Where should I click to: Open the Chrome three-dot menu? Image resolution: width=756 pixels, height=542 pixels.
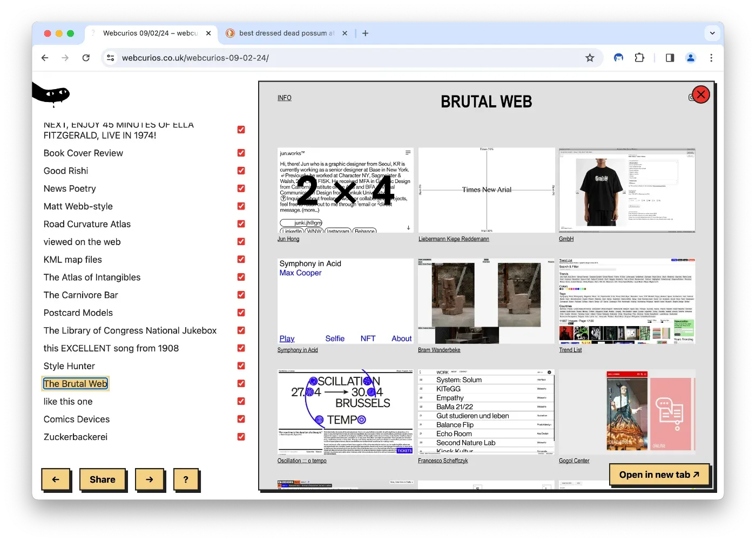tap(711, 58)
